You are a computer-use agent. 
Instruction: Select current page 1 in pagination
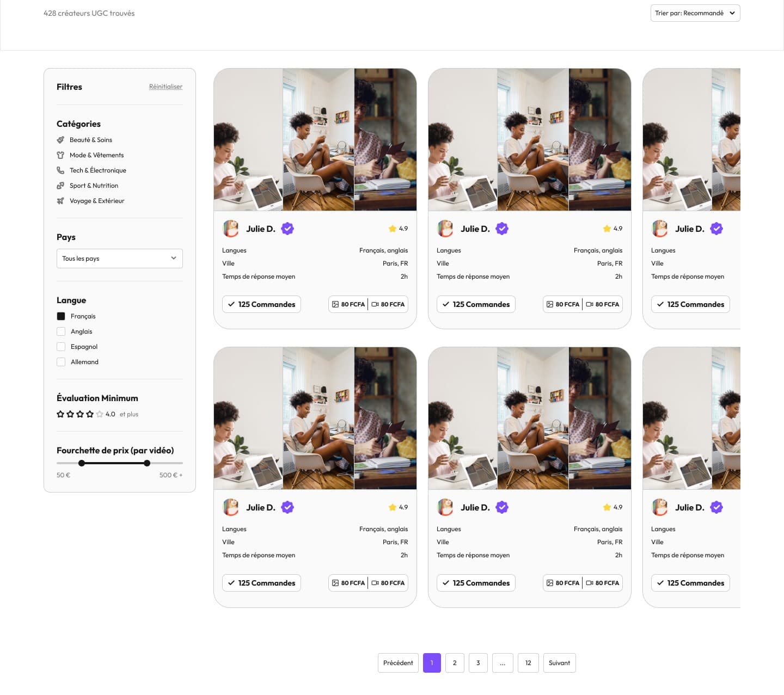point(432,663)
